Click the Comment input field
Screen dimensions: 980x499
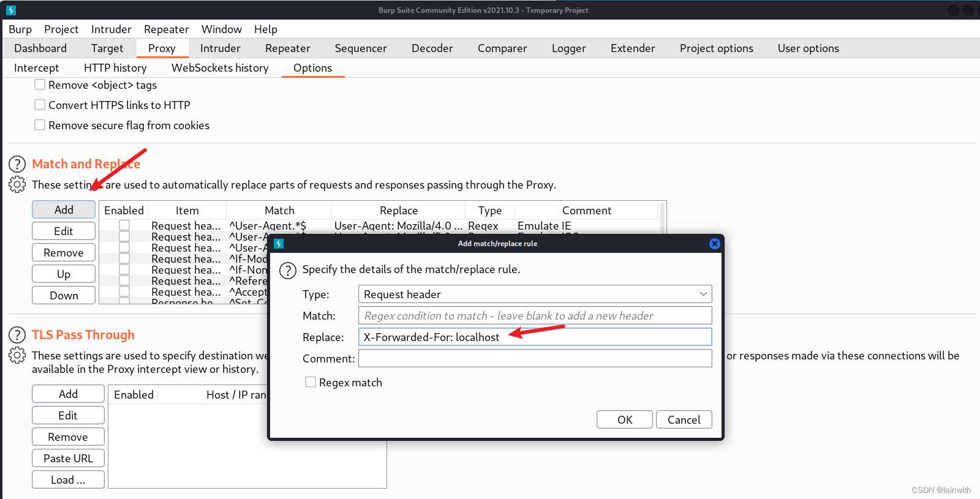coord(535,358)
